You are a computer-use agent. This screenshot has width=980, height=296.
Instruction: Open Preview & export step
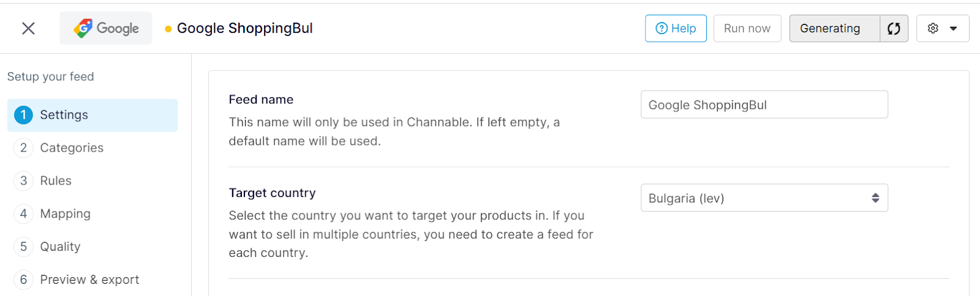click(89, 280)
